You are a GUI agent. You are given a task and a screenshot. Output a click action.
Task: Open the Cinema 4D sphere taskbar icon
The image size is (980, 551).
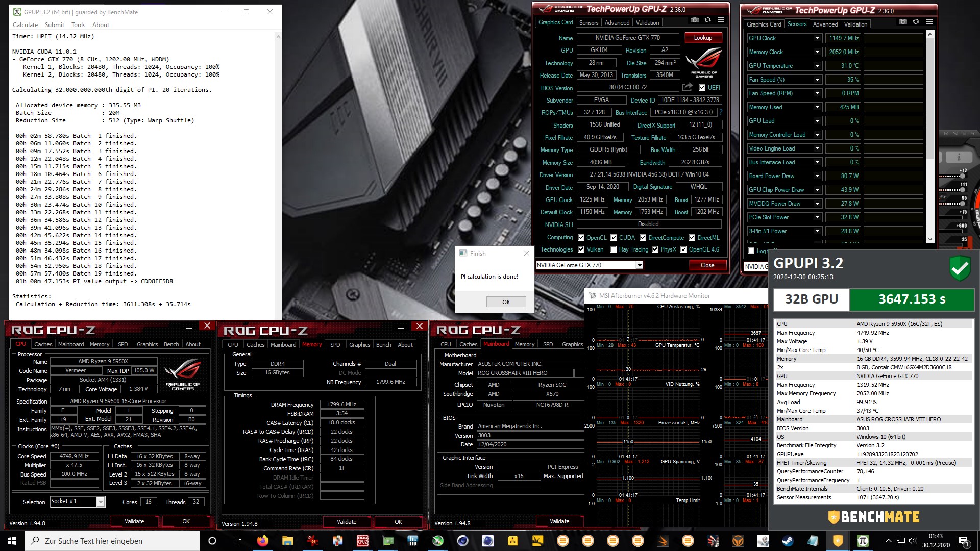point(462,541)
